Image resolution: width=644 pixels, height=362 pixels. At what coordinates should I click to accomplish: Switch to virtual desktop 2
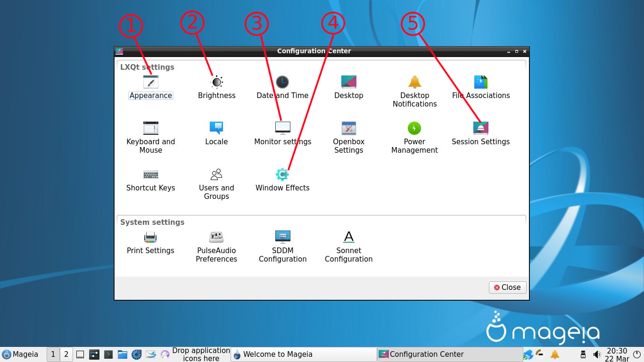coord(66,354)
